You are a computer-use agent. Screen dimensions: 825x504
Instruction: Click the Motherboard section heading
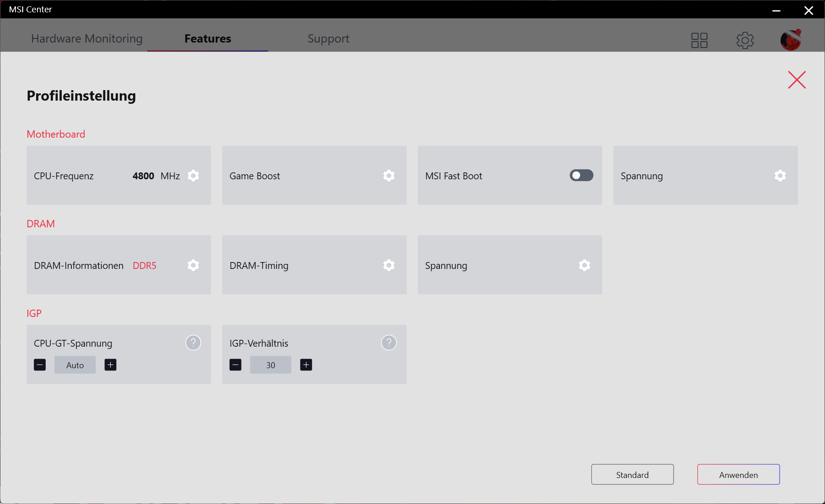56,134
